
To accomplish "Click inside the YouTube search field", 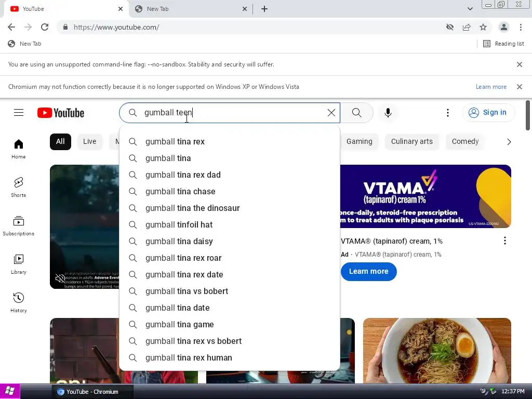I will tap(230, 113).
